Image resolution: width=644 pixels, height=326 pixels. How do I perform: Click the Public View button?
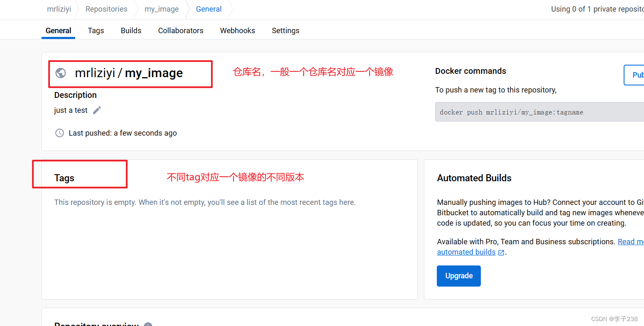pos(634,75)
